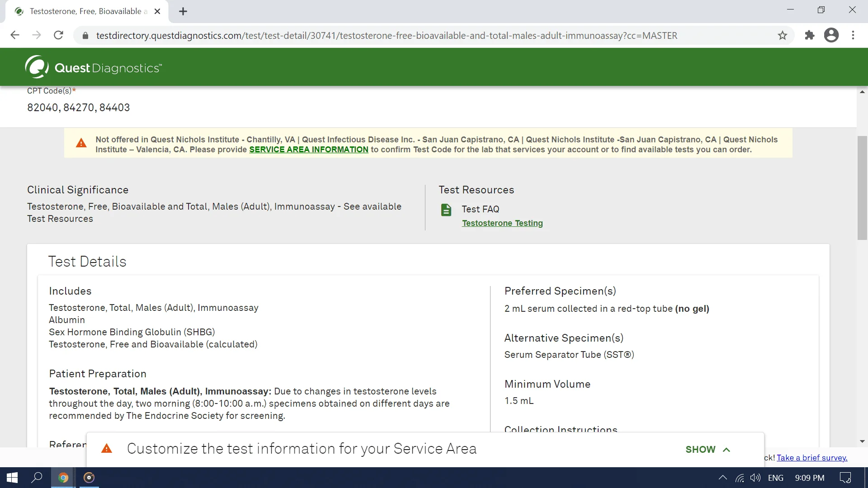Open the SERVICE AREA INFORMATION link
868x488 pixels.
point(309,150)
